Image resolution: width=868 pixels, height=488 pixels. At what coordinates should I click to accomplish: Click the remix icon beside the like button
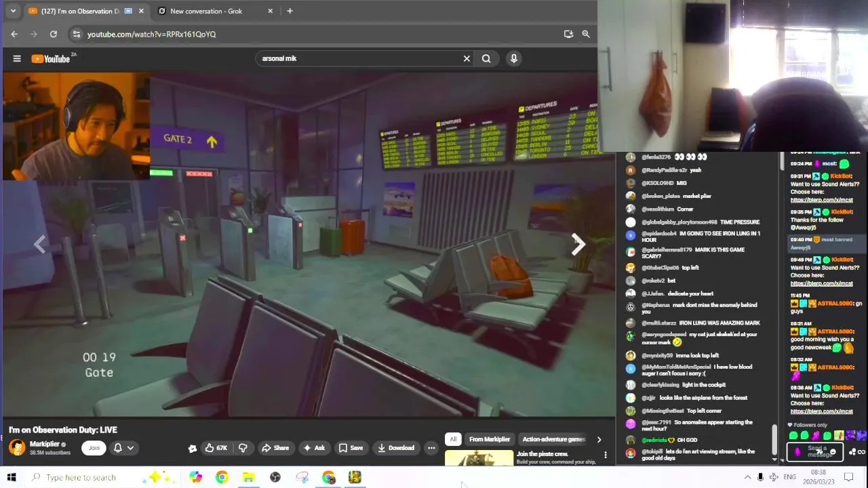coord(193,448)
